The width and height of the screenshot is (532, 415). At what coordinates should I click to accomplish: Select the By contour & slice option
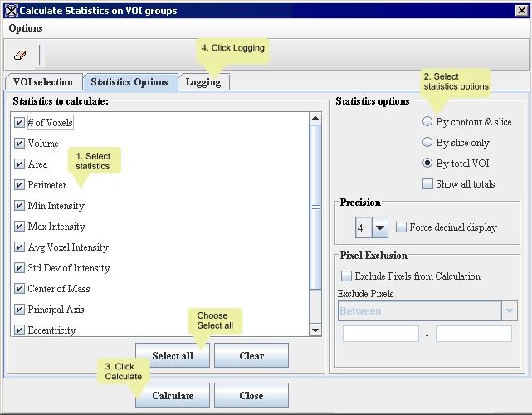click(427, 122)
